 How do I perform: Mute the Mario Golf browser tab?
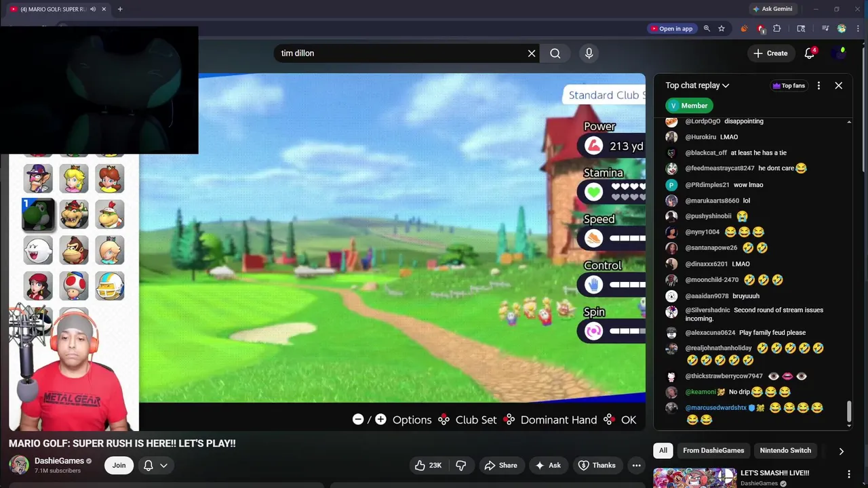point(93,9)
